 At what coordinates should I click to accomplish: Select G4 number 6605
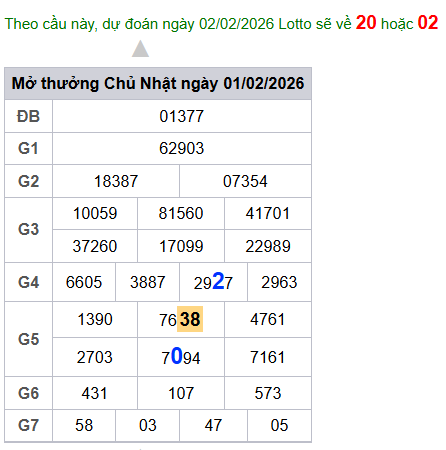(84, 282)
